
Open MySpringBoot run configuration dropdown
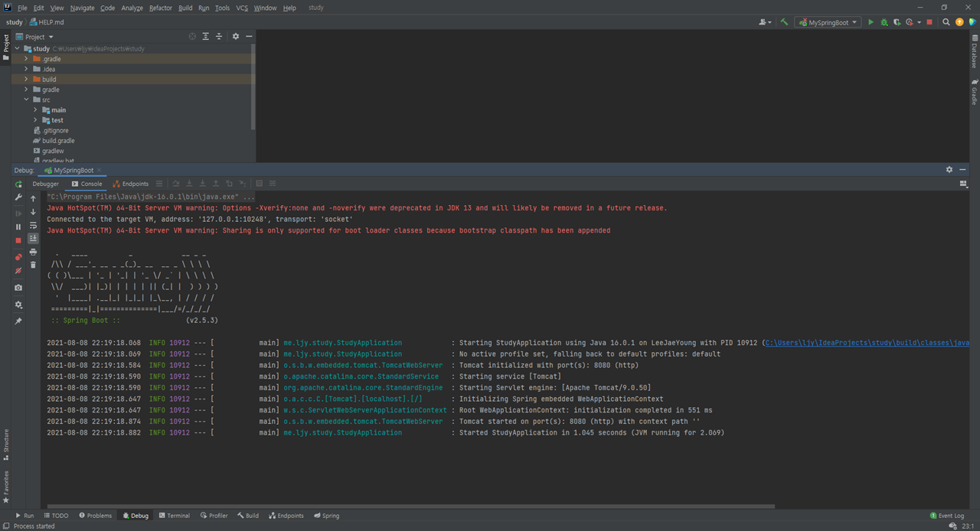click(x=828, y=22)
